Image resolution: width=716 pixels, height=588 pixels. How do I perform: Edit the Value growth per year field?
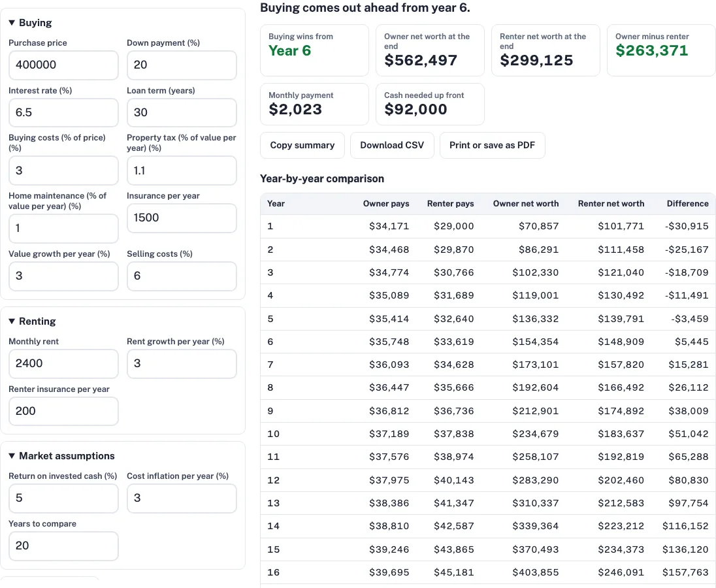[63, 276]
